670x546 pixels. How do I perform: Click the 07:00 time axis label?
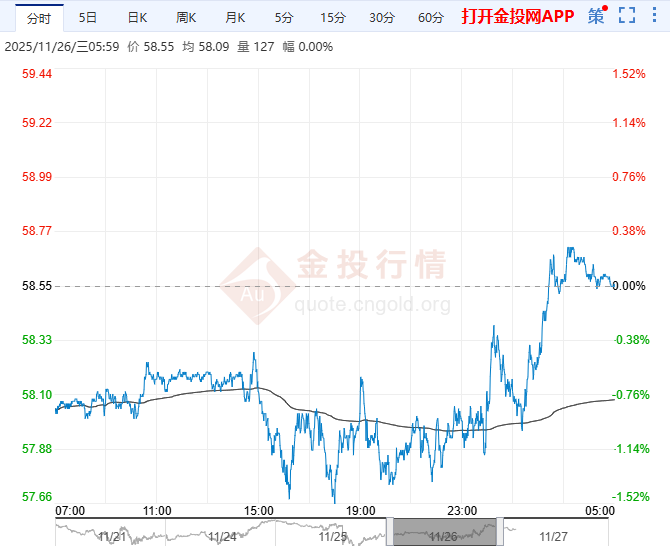(x=70, y=511)
